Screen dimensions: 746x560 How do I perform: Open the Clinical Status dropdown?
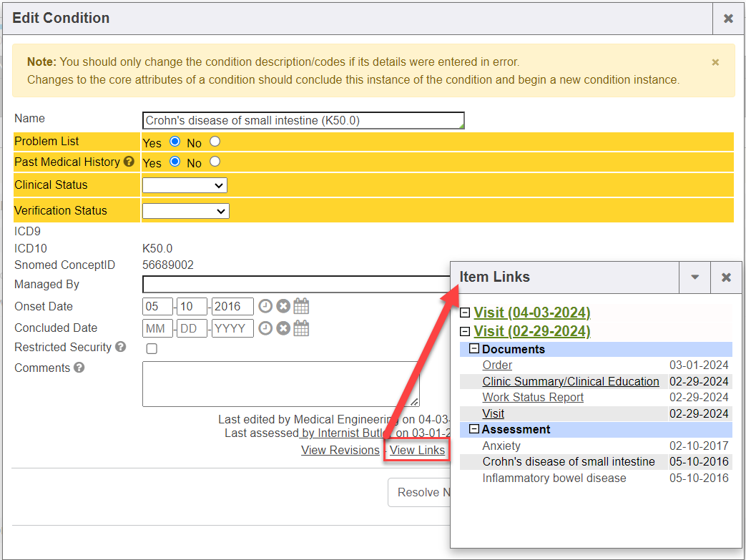[x=185, y=185]
